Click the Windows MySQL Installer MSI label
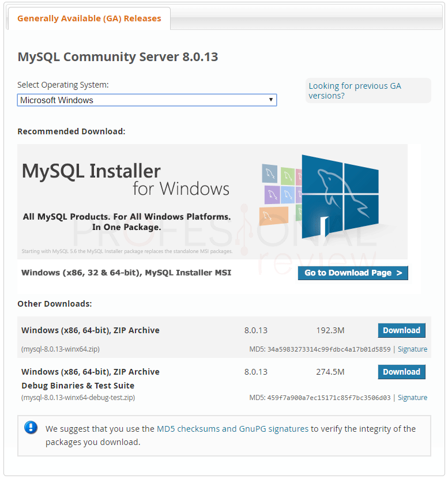448x479 pixels. (126, 273)
